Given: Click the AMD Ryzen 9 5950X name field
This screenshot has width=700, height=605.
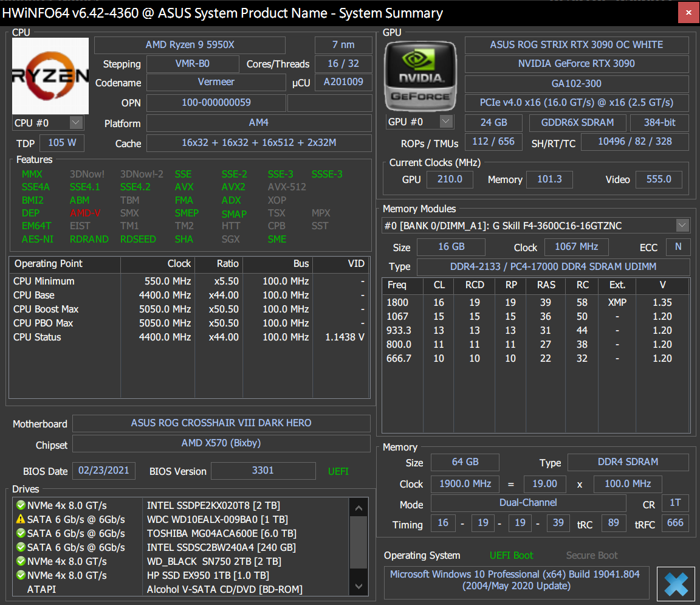Looking at the screenshot, I should point(190,44).
